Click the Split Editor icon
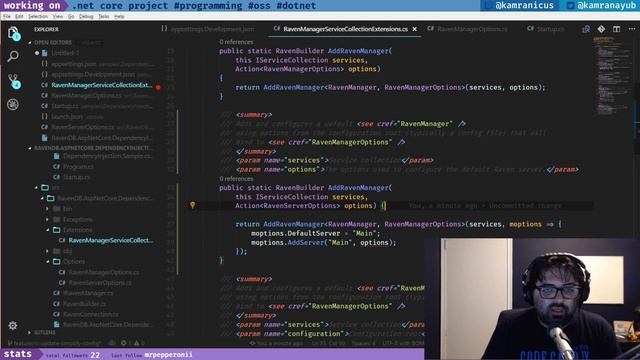The image size is (640, 360). pos(616,29)
